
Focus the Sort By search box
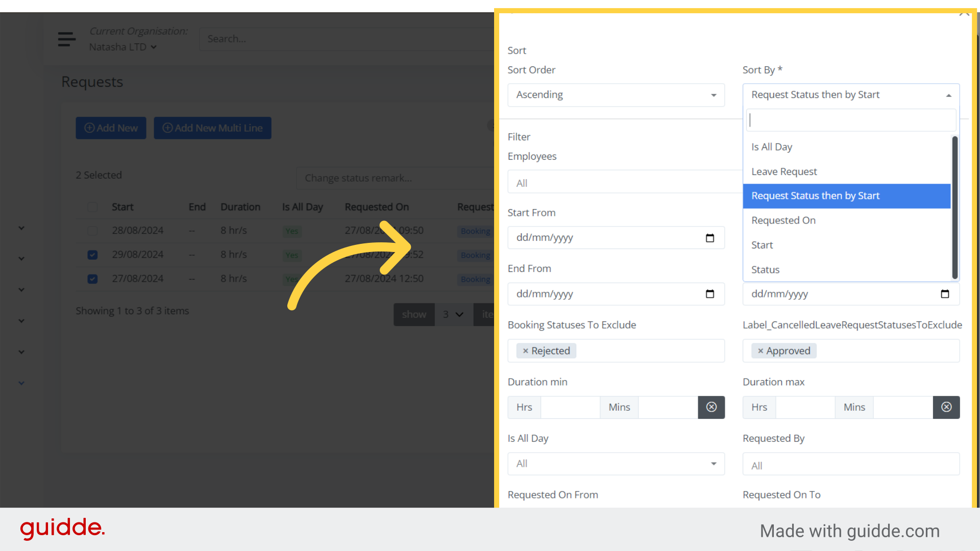(x=851, y=120)
